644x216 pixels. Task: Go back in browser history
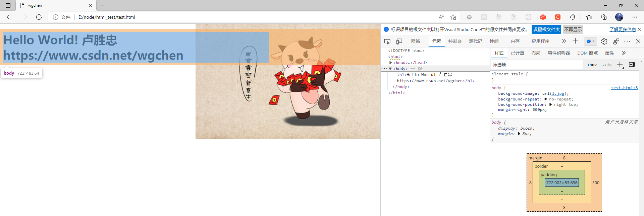(9, 17)
